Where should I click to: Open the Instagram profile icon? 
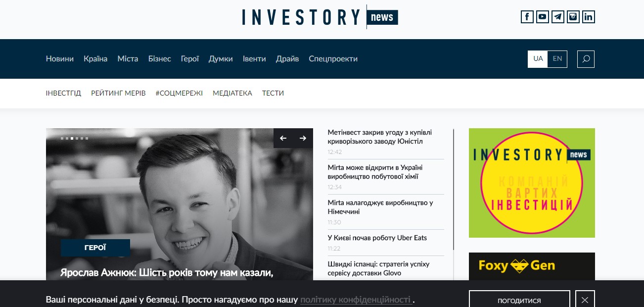click(x=573, y=17)
